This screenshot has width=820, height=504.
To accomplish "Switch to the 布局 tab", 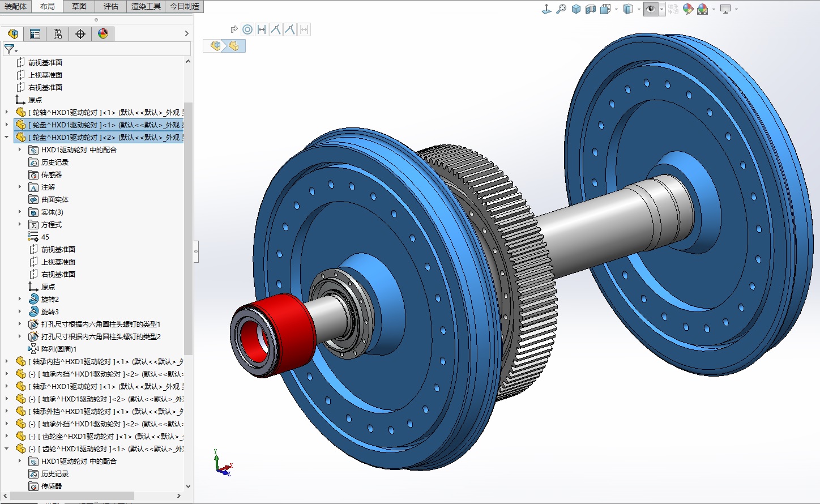I will pyautogui.click(x=48, y=6).
